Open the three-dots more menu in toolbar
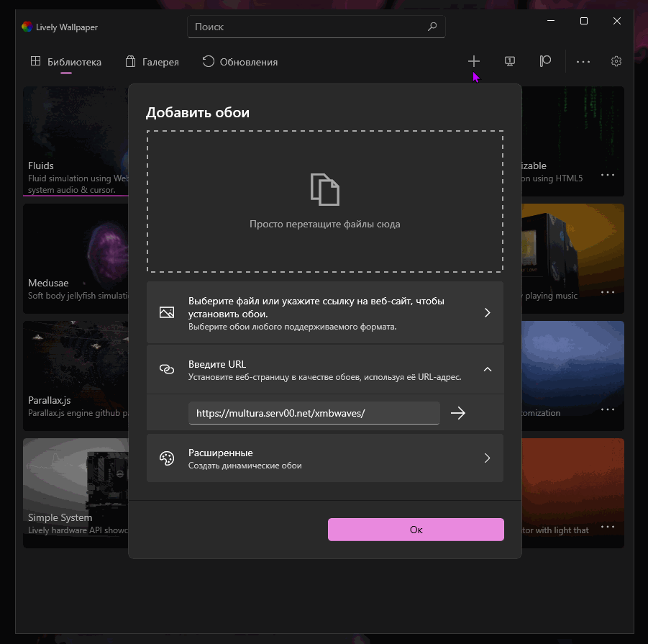Viewport: 648px width, 644px height. [583, 62]
